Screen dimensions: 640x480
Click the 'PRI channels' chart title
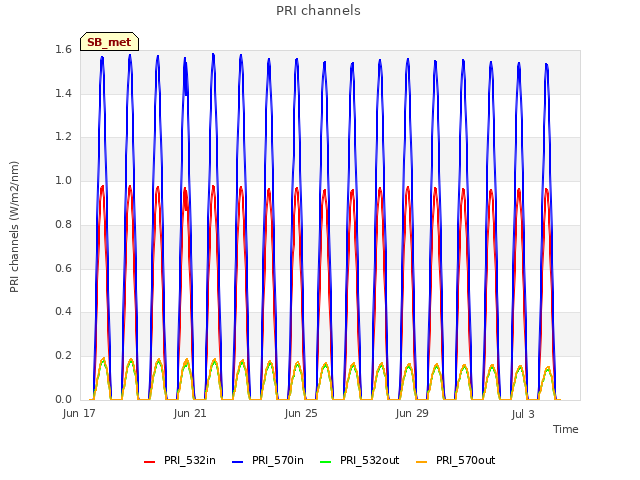[x=318, y=11]
